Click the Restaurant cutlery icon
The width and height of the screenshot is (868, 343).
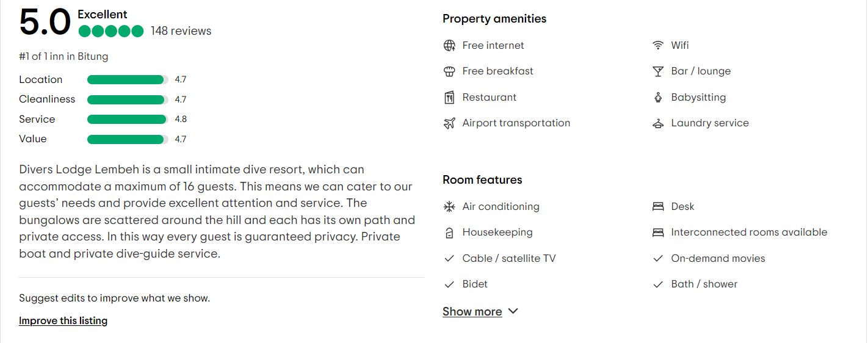coord(449,98)
